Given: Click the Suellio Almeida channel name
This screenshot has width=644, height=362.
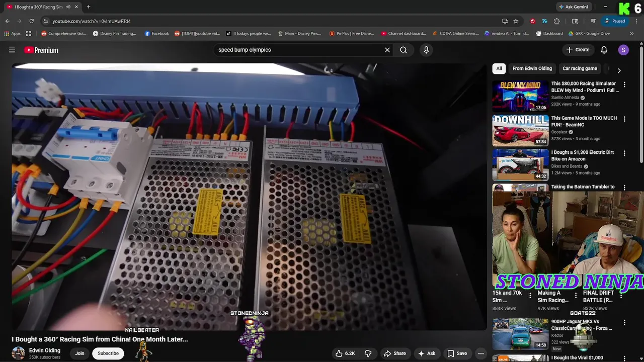Looking at the screenshot, I should click(x=565, y=98).
